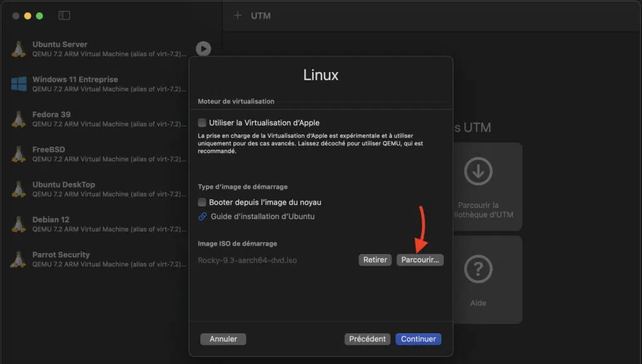Image resolution: width=642 pixels, height=364 pixels.
Task: Click the green zoom window button
Action: (39, 16)
